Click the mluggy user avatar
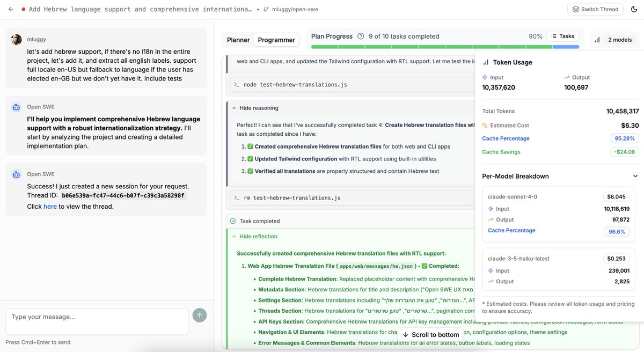The width and height of the screenshot is (644, 352). [x=17, y=40]
